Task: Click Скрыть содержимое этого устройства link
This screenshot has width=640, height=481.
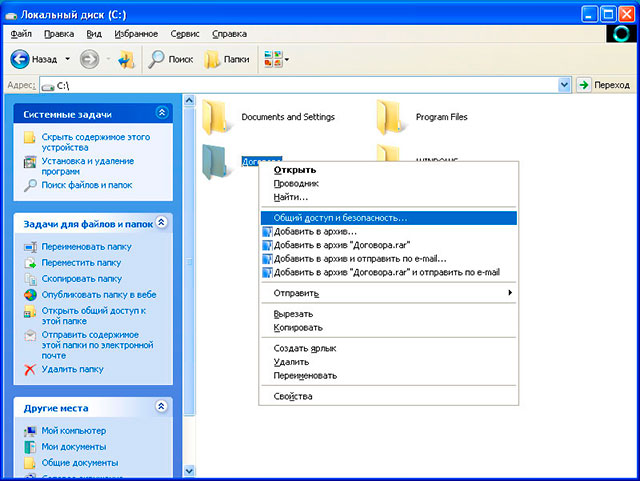Action: tap(96, 142)
